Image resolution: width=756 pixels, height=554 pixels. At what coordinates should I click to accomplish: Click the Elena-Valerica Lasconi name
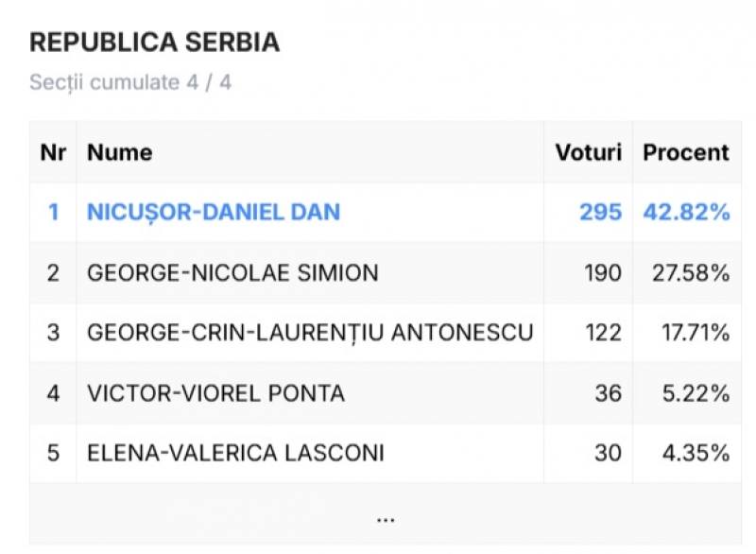235,453
